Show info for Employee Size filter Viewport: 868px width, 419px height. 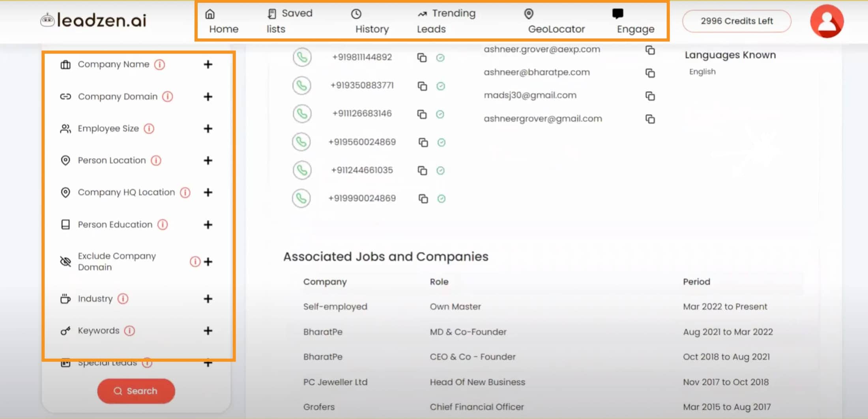click(149, 128)
